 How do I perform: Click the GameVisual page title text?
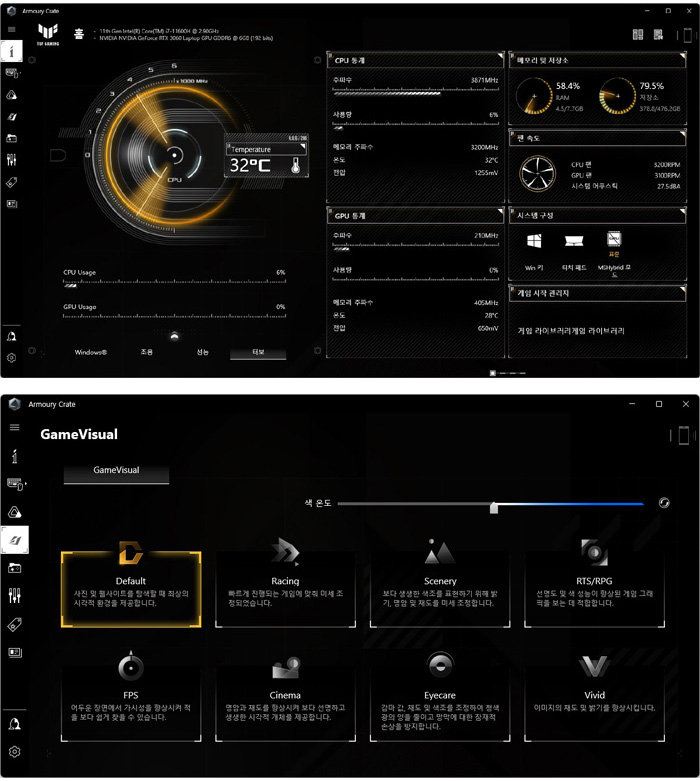79,434
